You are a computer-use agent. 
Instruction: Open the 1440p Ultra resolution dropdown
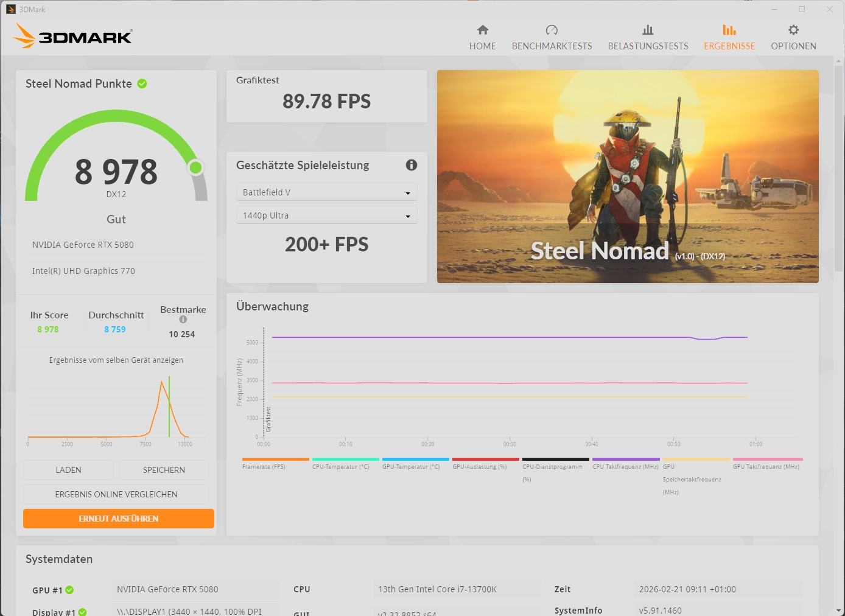[326, 215]
